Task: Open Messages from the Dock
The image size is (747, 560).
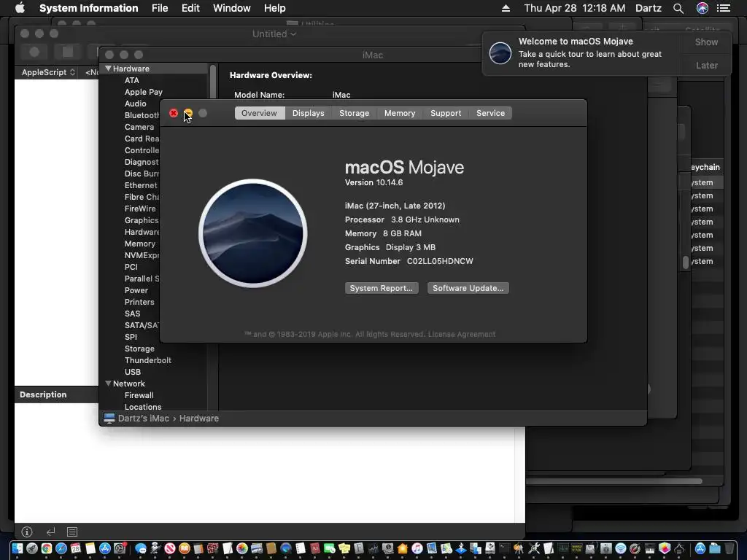Action: click(141, 548)
